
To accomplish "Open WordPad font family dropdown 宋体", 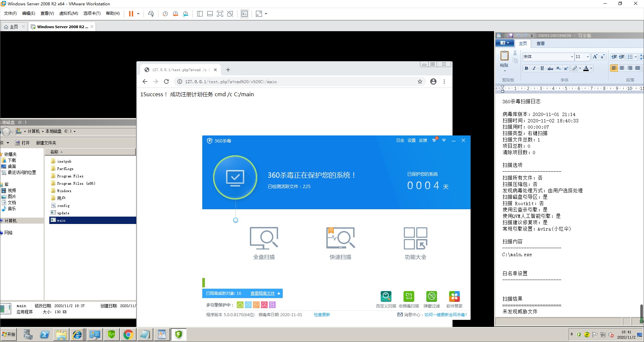I will 572,57.
